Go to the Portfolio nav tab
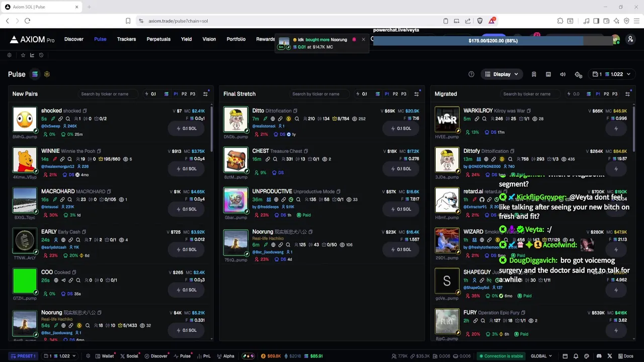This screenshot has width=644, height=362. tap(236, 39)
